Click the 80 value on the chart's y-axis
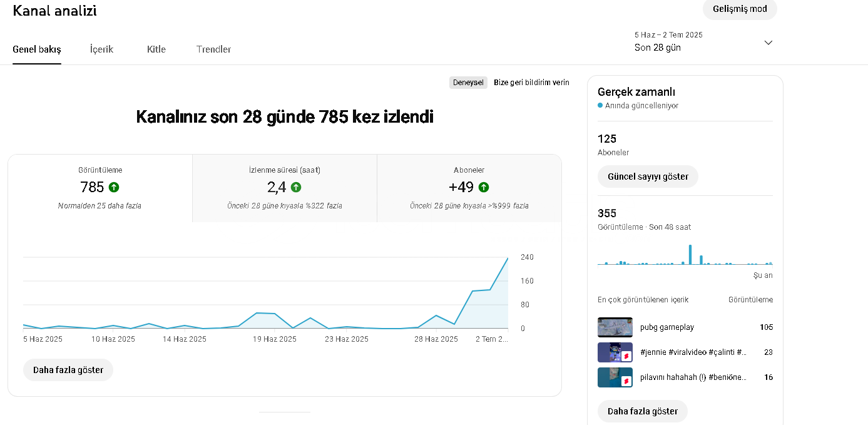The height and width of the screenshot is (425, 868). [x=525, y=305]
